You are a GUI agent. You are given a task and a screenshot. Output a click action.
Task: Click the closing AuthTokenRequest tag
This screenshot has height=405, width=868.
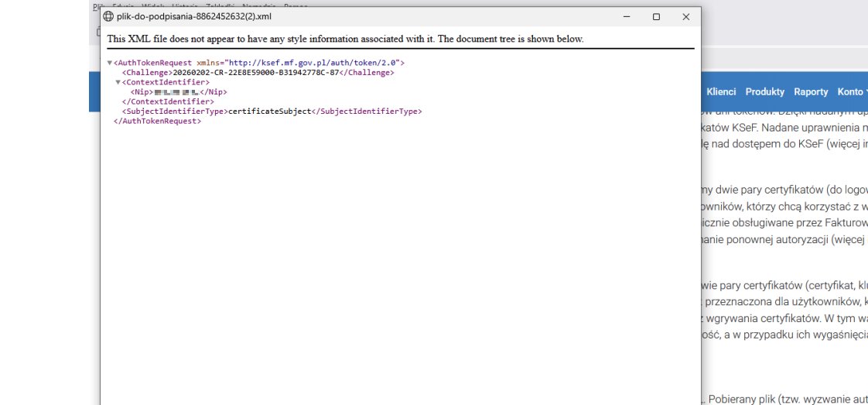(x=157, y=121)
